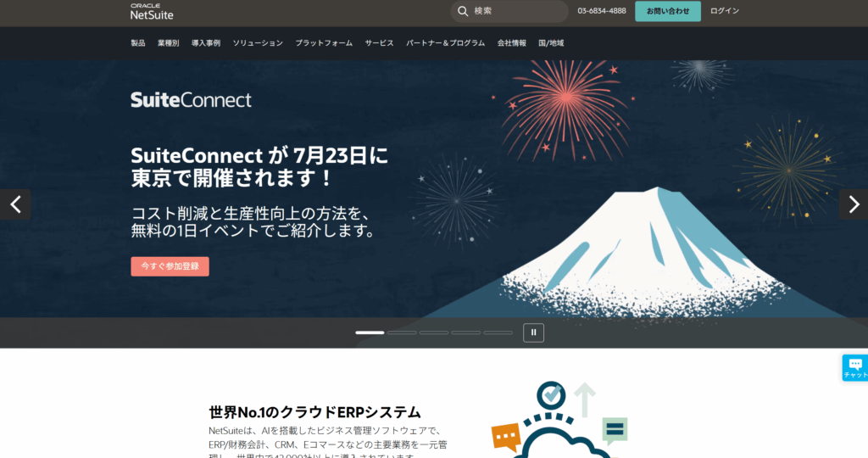The image size is (868, 458).
Task: Pause the carousel slideshow
Action: 534,332
